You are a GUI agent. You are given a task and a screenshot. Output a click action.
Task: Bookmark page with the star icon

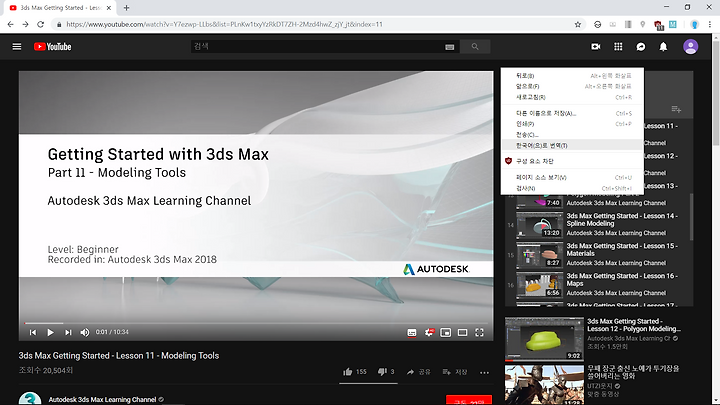(578, 24)
